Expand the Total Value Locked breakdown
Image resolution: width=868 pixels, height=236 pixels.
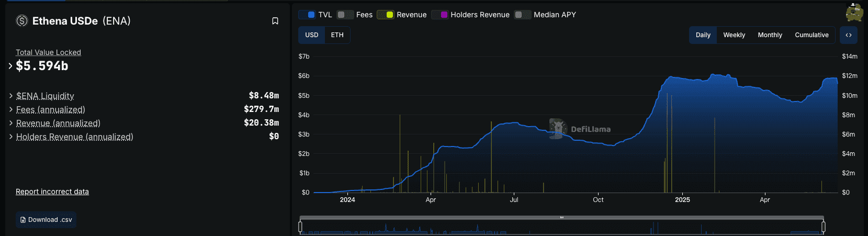click(10, 66)
